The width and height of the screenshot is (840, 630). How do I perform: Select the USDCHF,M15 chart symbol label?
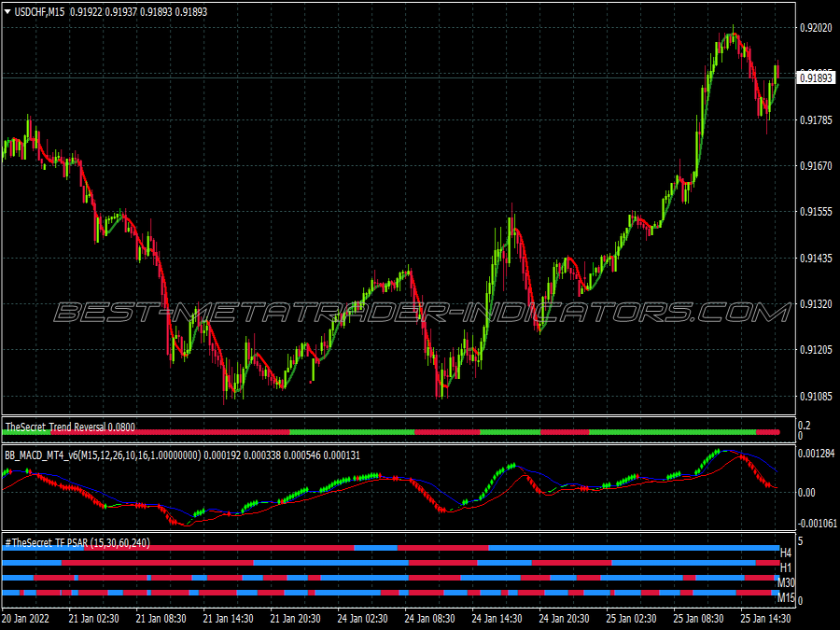click(x=39, y=12)
